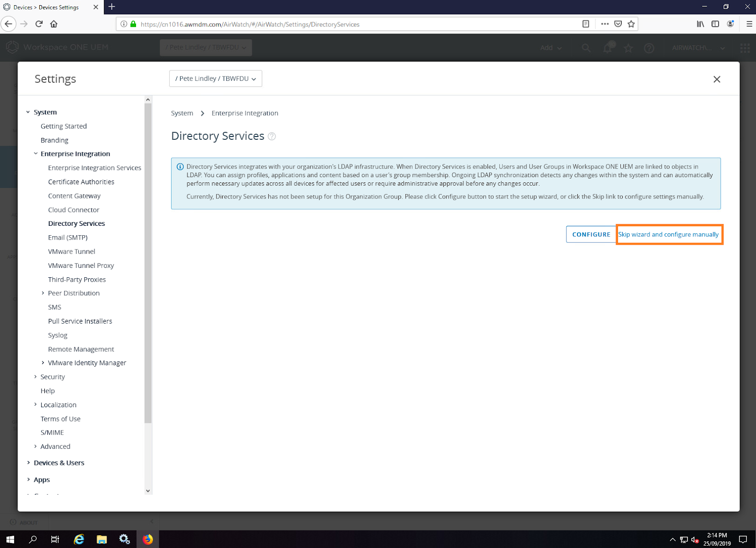Select Syslog in the settings tree
The image size is (756, 548).
tap(58, 335)
